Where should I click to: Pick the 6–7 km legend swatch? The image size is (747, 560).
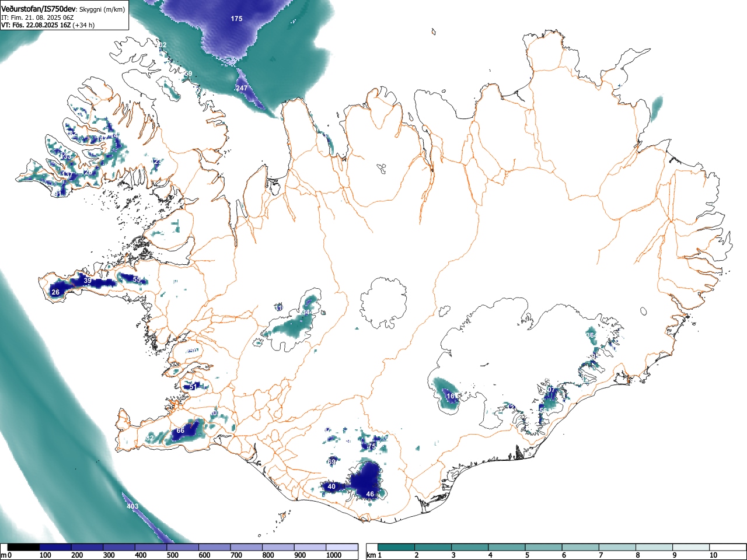(581, 547)
